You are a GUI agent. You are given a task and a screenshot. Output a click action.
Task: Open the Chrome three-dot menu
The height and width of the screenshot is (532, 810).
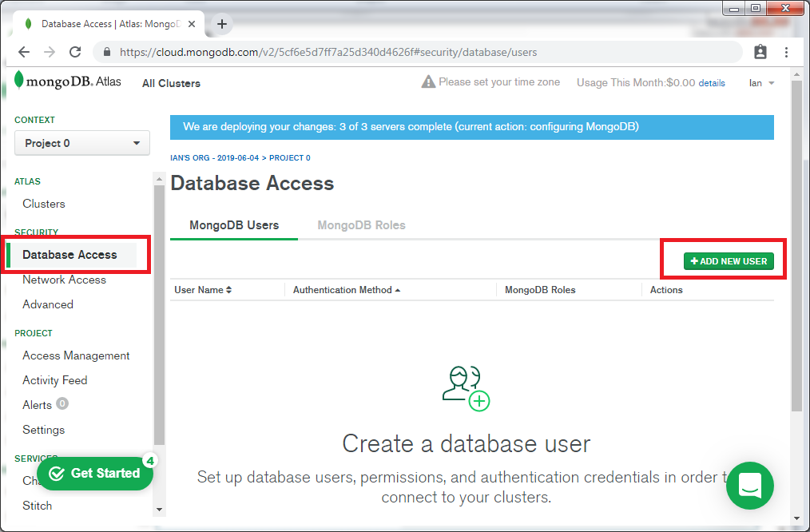(786, 52)
